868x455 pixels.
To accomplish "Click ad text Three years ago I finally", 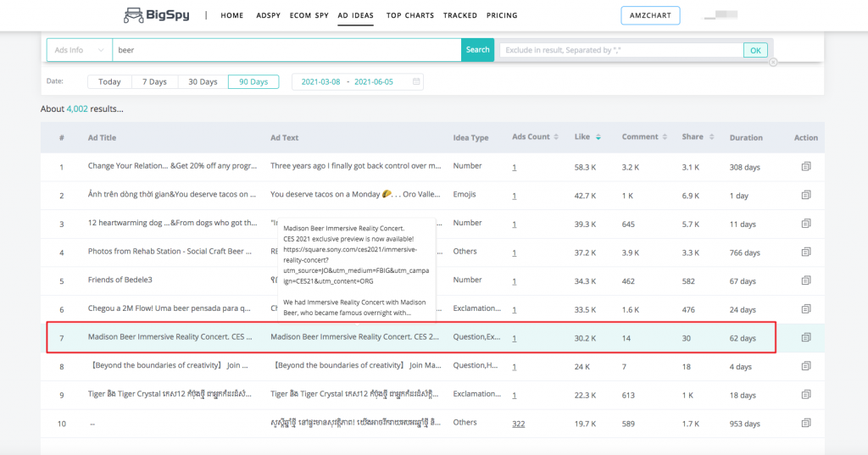I will [x=356, y=165].
